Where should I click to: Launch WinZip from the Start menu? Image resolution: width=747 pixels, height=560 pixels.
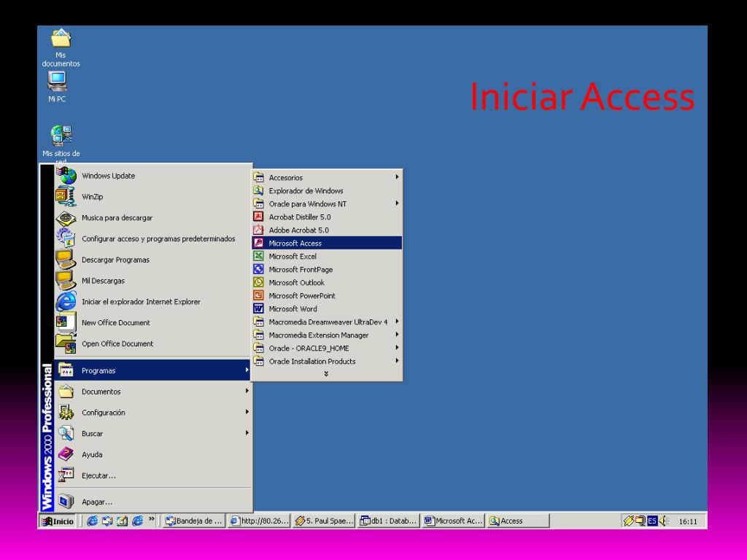tap(152, 197)
